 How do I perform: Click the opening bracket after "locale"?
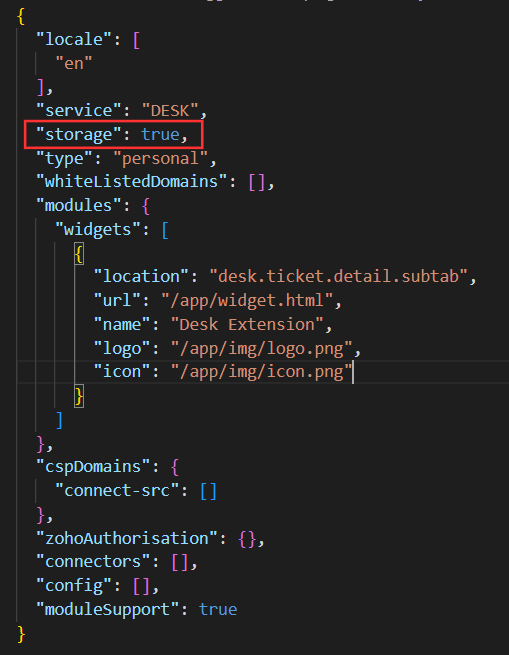(136, 41)
